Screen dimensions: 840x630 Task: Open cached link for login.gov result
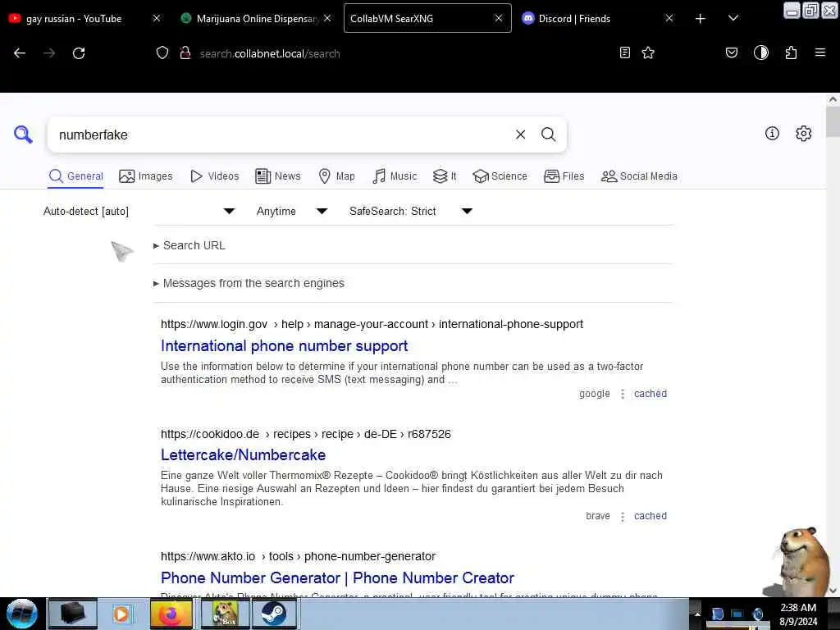click(651, 394)
